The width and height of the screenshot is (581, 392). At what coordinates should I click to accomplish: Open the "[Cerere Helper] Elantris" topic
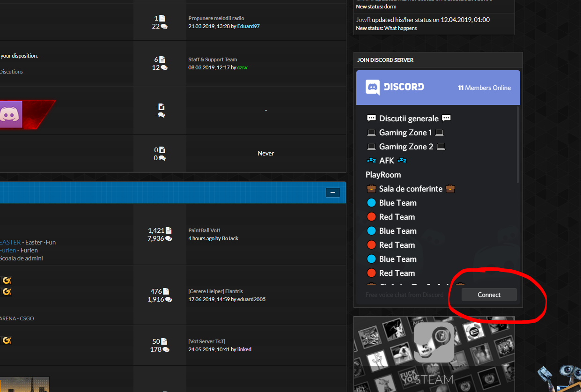pyautogui.click(x=215, y=291)
